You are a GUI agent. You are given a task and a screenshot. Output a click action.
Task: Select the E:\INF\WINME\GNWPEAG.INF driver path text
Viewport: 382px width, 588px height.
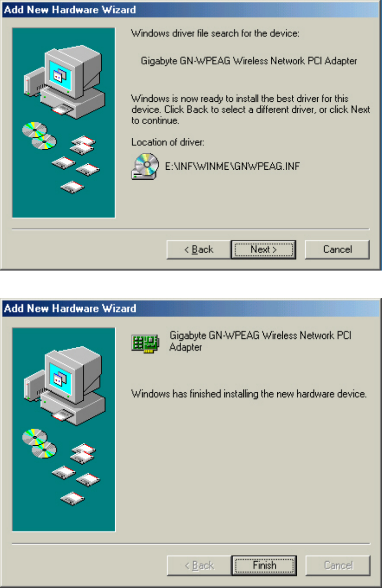coord(232,166)
